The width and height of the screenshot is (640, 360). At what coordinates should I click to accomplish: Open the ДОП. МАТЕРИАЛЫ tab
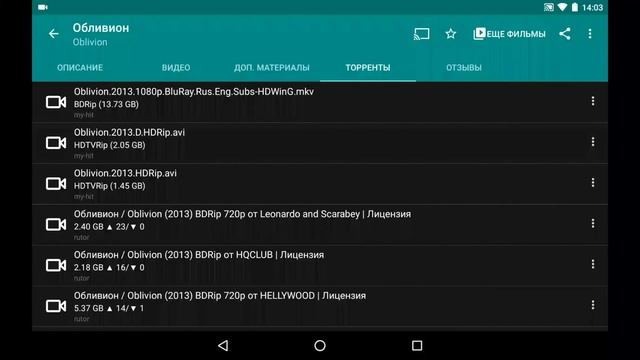(272, 68)
